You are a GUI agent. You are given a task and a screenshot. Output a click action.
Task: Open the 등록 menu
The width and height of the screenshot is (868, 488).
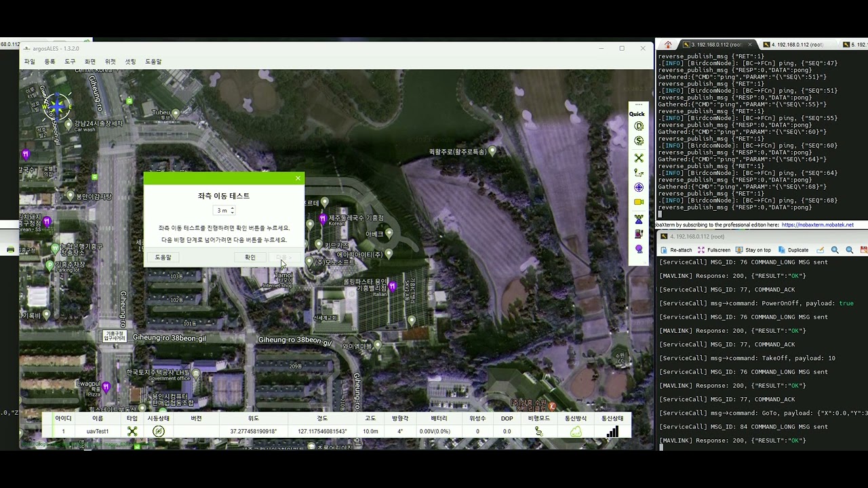coord(50,62)
